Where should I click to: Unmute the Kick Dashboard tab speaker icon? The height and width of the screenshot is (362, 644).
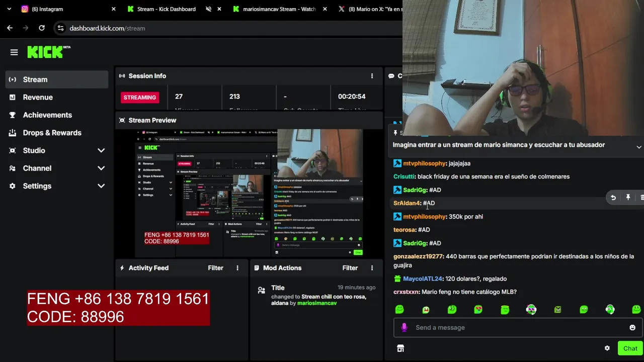[208, 9]
